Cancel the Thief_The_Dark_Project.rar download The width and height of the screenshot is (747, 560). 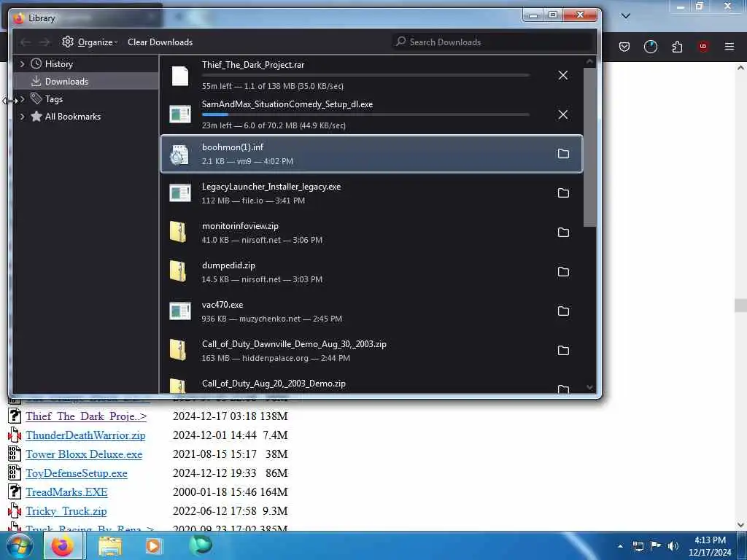[x=562, y=75]
